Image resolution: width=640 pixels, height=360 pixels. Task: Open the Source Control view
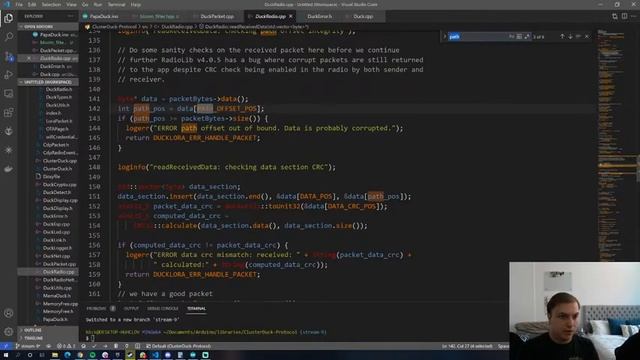point(9,56)
